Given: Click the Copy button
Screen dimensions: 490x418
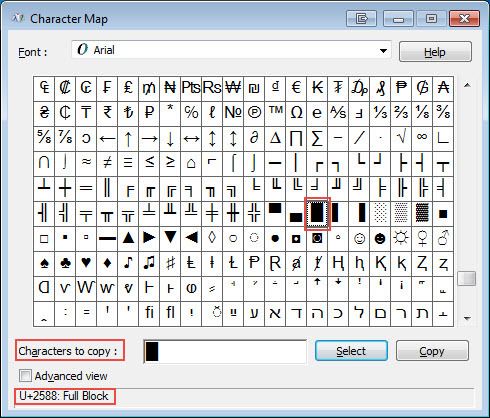Looking at the screenshot, I should point(432,351).
